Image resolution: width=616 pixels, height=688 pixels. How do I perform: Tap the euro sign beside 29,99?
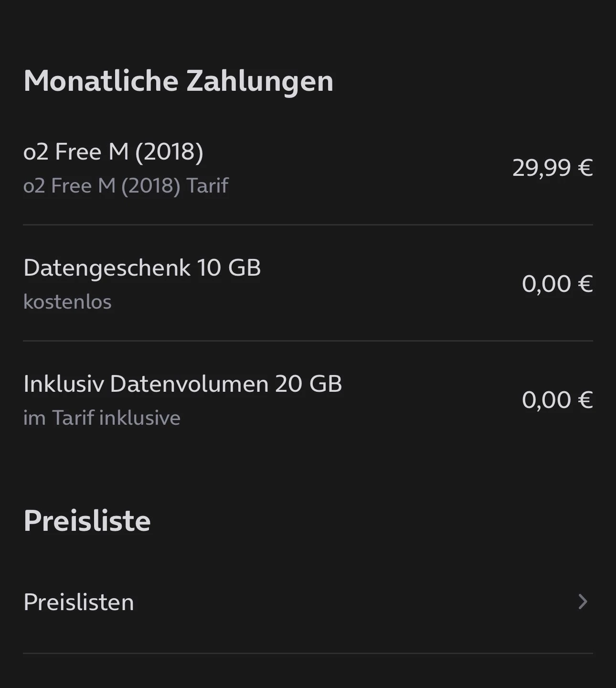[585, 168]
